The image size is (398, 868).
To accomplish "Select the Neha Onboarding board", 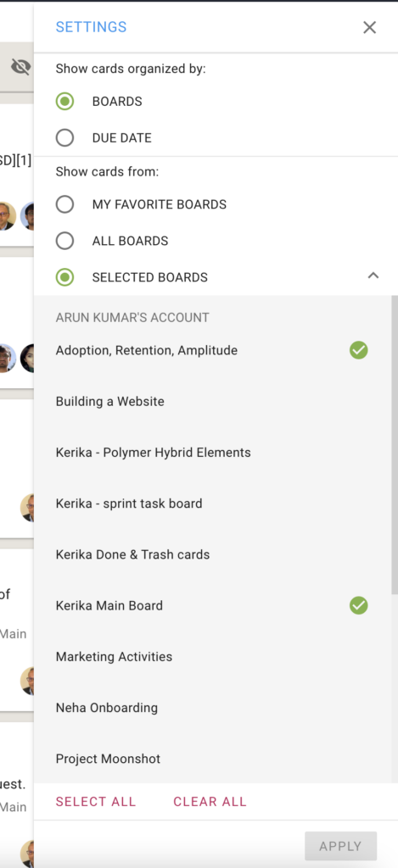I will 212,708.
